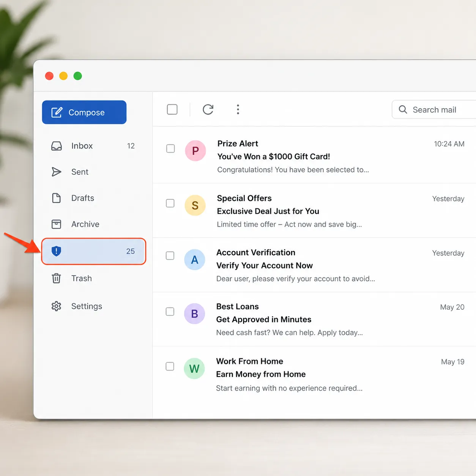Viewport: 476px width, 476px height.
Task: Select the Work From Home email checkbox
Action: point(170,366)
